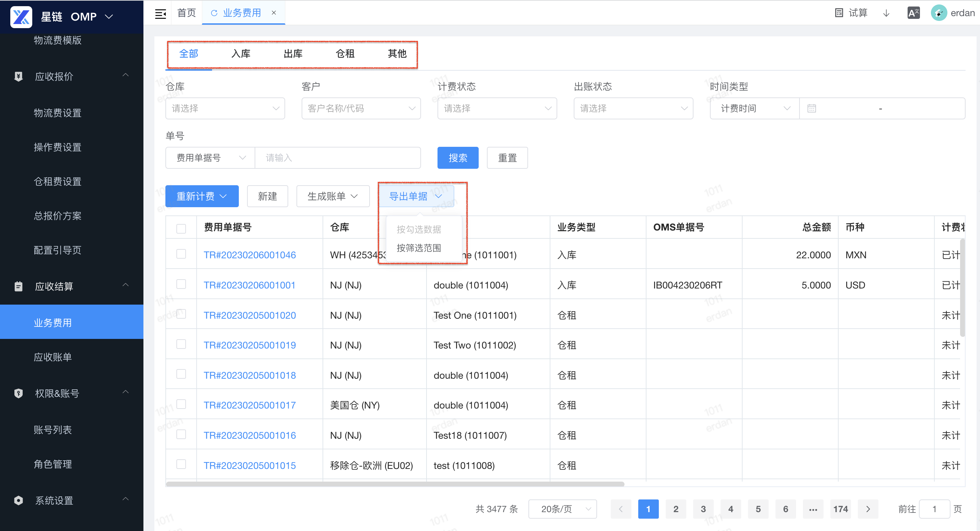Open the 试算 calculator icon
This screenshot has height=531, width=980.
pyautogui.click(x=839, y=13)
